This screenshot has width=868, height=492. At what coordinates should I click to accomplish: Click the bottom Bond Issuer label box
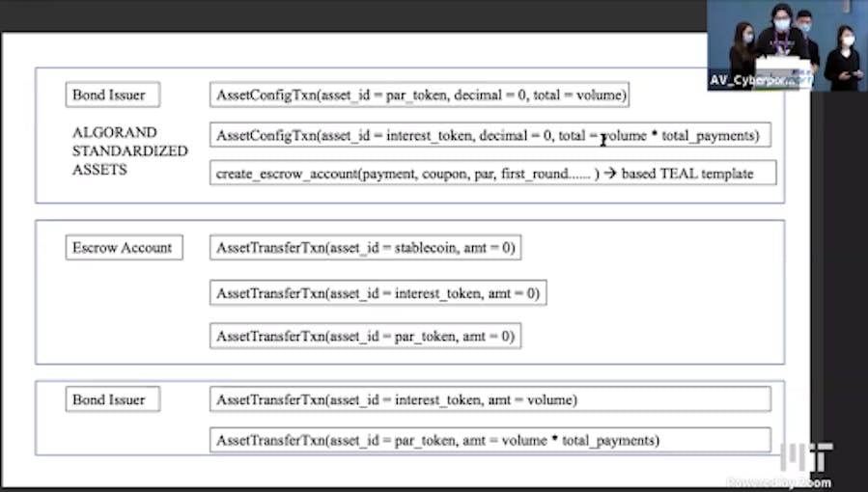(113, 399)
